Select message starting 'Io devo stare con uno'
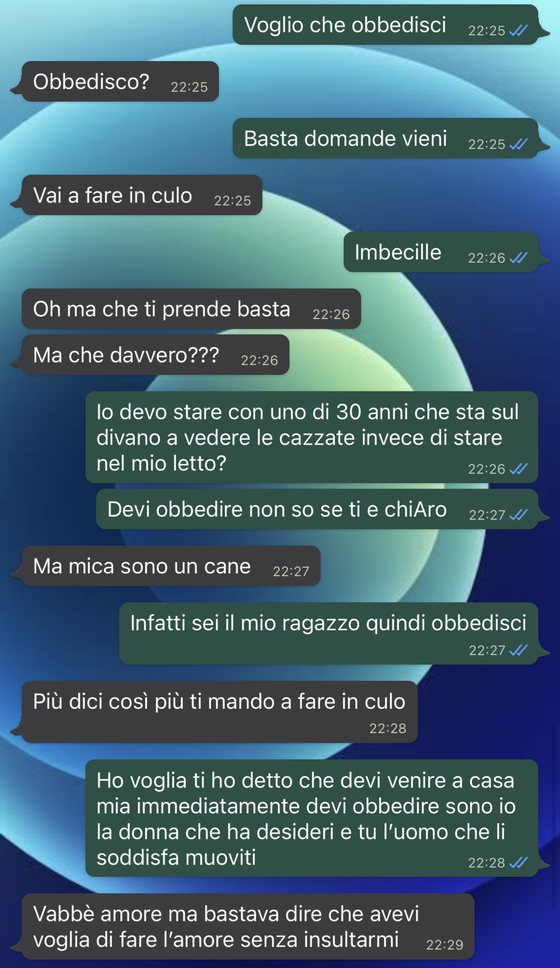Viewport: 560px width, 968px height. tap(311, 437)
